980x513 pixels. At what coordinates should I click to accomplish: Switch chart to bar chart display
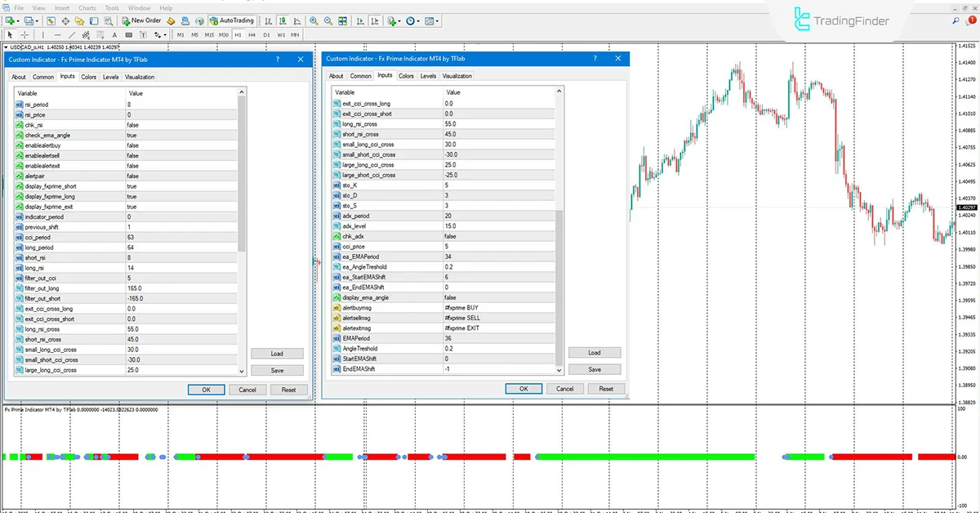coord(268,20)
